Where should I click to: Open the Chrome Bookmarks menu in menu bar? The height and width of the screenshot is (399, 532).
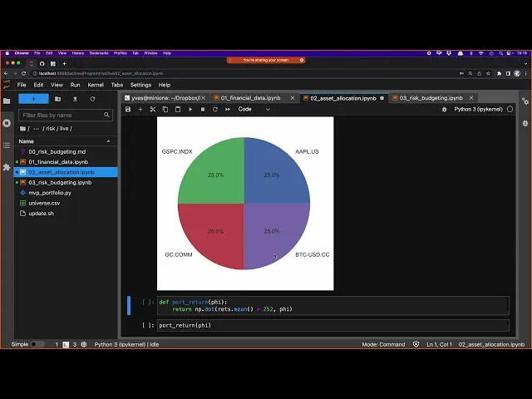click(99, 53)
